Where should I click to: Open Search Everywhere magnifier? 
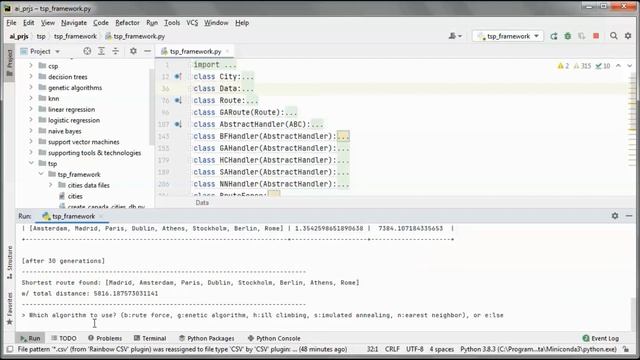(x=613, y=36)
